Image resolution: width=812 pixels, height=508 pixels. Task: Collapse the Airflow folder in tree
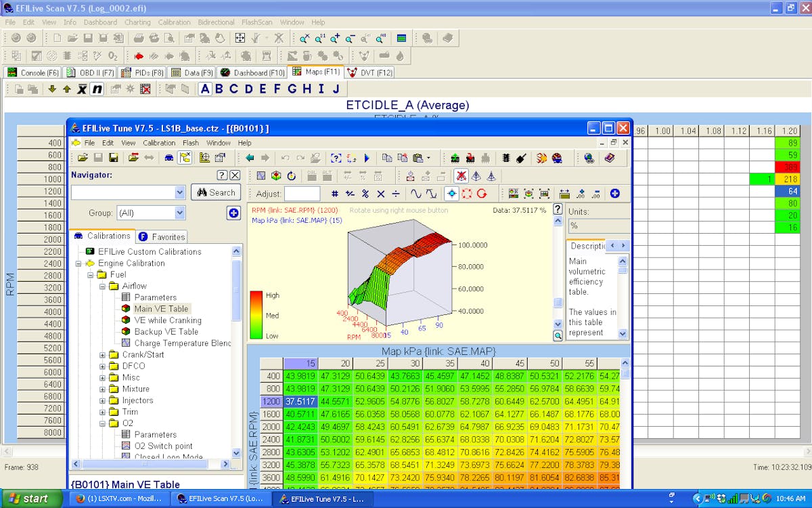(103, 286)
